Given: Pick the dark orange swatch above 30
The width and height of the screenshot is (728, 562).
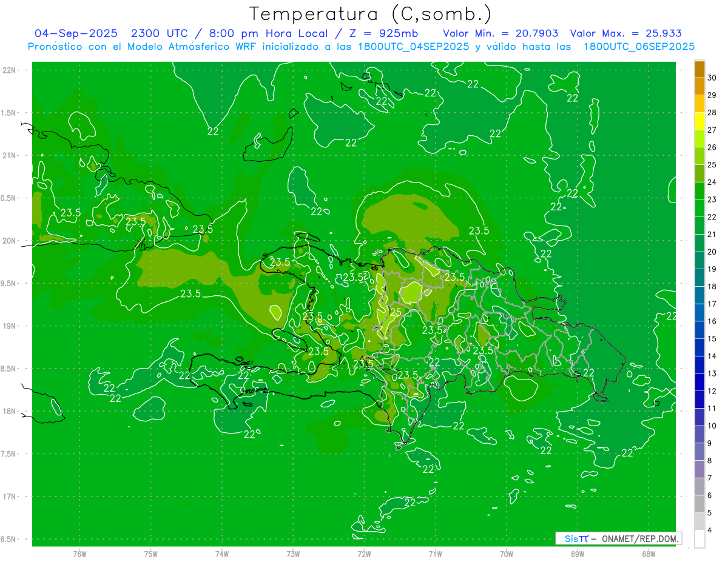Looking at the screenshot, I should (x=699, y=69).
